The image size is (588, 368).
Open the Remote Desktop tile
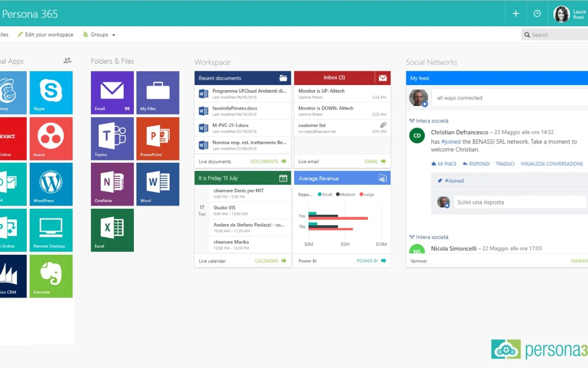click(51, 230)
